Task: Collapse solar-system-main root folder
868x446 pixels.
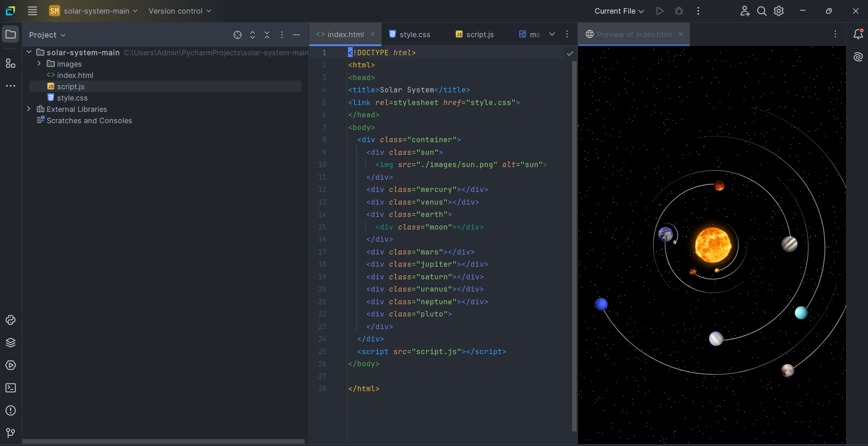Action: click(29, 52)
